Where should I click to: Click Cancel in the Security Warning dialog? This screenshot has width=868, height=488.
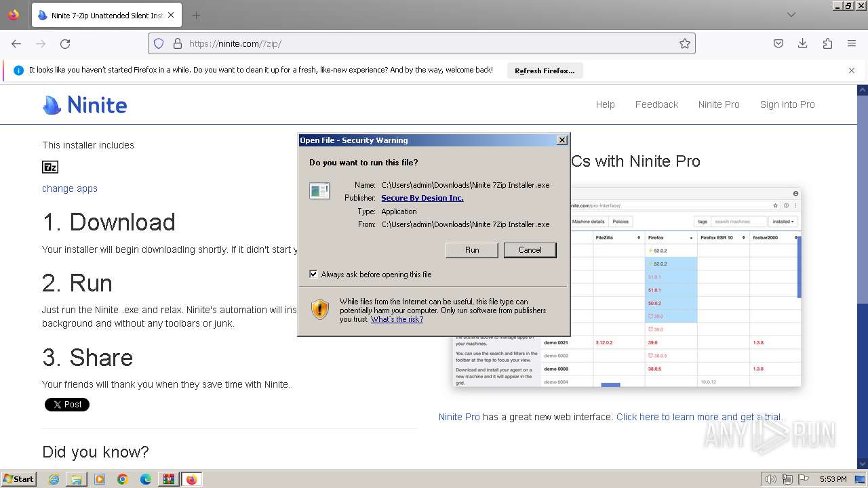[x=530, y=250]
